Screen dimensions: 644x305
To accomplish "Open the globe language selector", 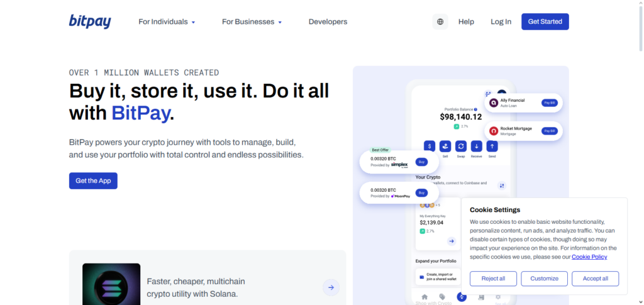I will point(440,22).
